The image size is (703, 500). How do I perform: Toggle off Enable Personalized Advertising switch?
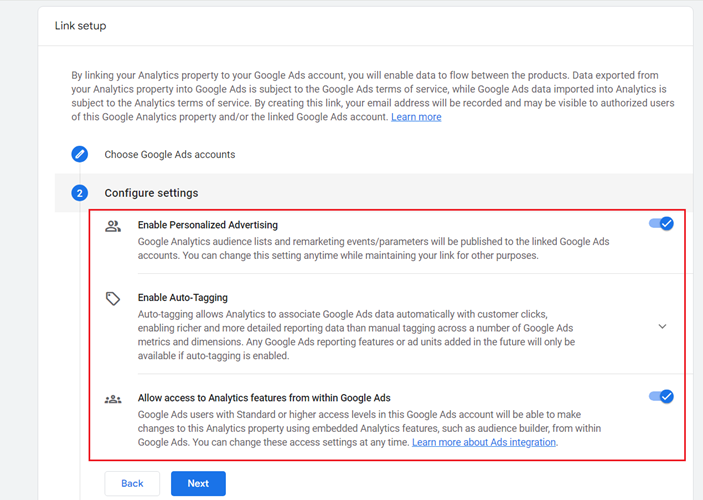click(x=661, y=223)
